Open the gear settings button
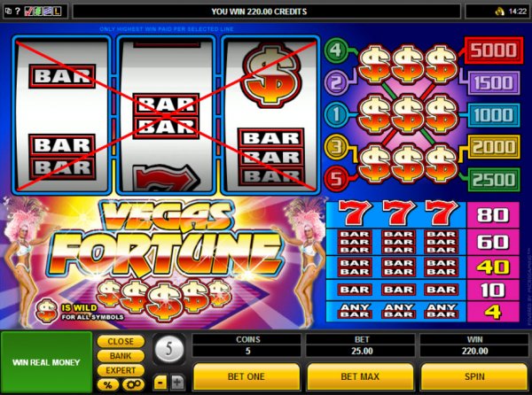Screen dimensions: 532x395 pos(133,385)
